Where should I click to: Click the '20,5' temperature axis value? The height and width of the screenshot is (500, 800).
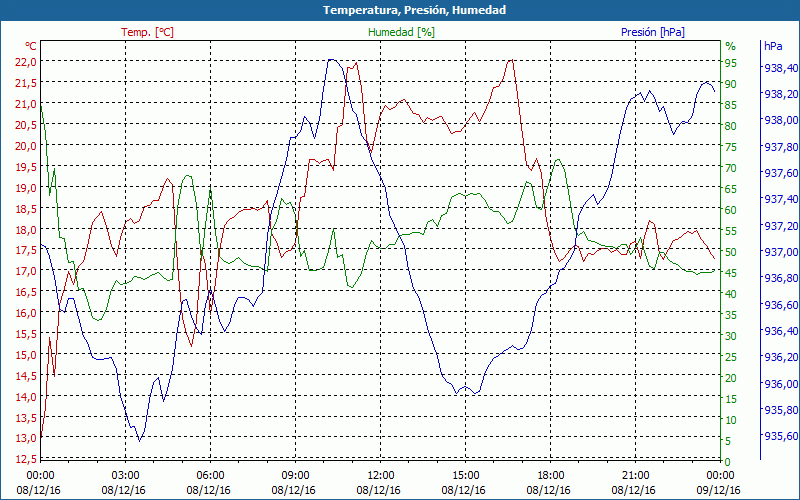point(26,124)
